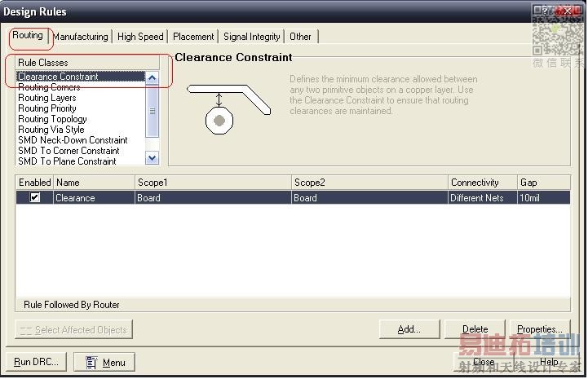Click the Connectivity column header
588x379 pixels.
(x=483, y=183)
